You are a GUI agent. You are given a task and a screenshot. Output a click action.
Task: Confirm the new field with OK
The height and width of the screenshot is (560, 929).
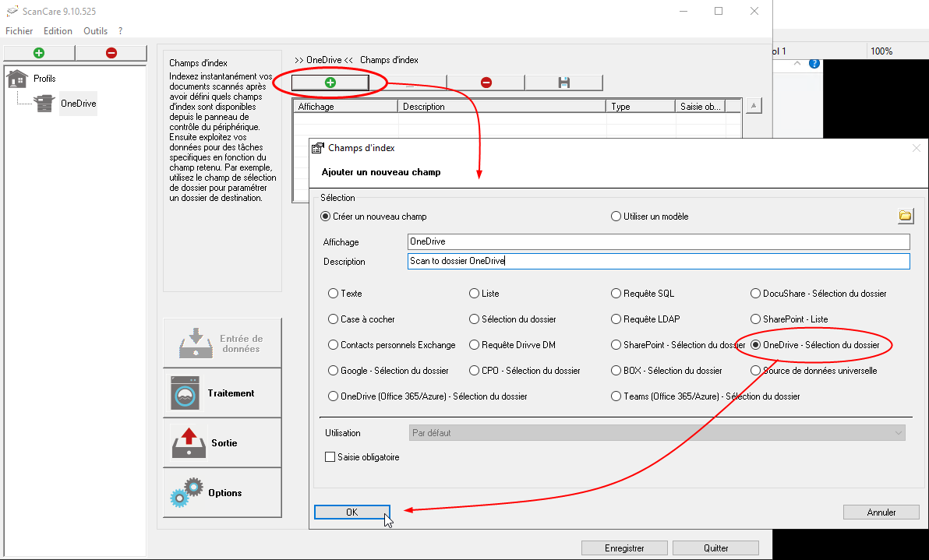pos(352,512)
